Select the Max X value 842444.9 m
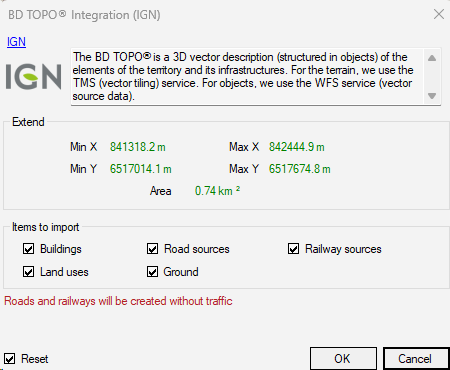450x370 pixels. coord(297,147)
